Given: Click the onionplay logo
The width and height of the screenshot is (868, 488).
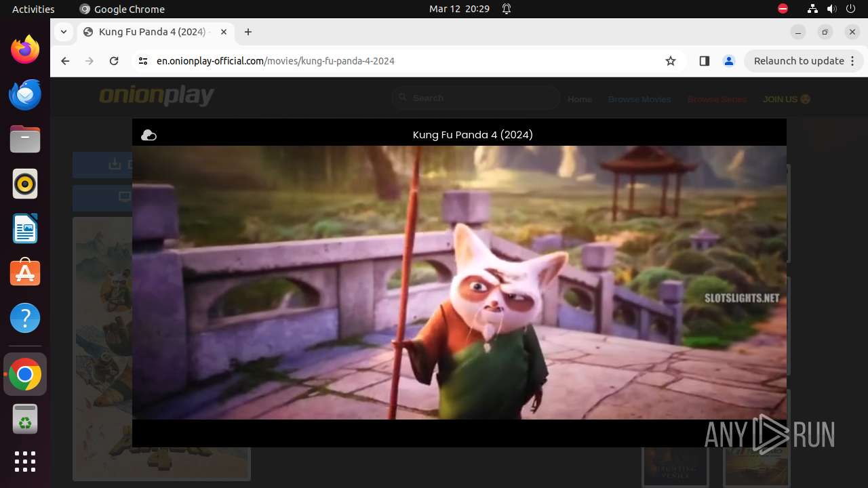Looking at the screenshot, I should pos(157,96).
